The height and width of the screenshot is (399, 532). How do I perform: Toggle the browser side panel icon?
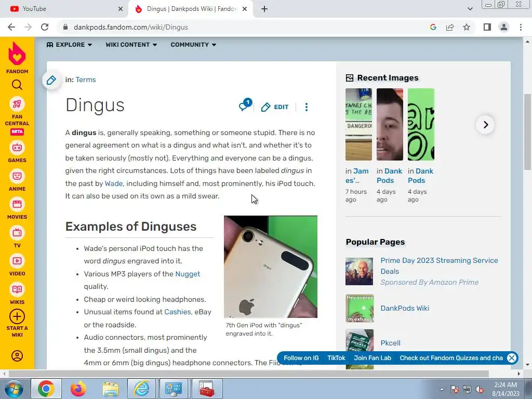click(487, 27)
